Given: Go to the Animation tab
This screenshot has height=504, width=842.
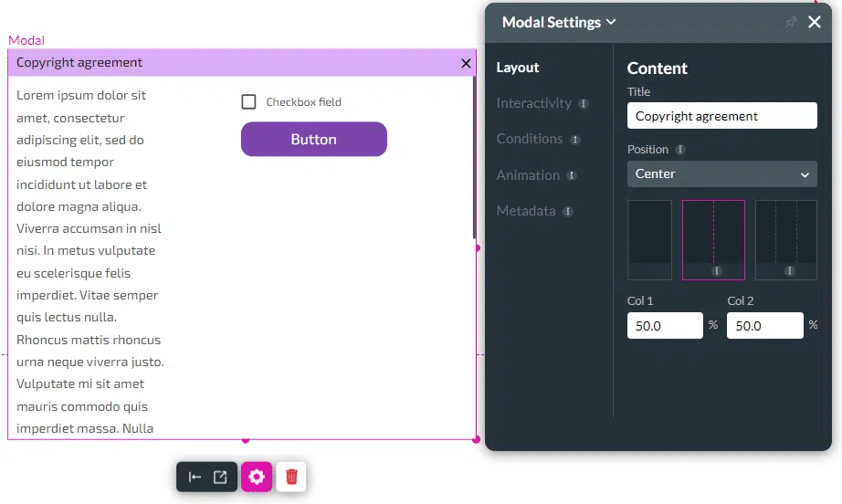Looking at the screenshot, I should (x=528, y=175).
